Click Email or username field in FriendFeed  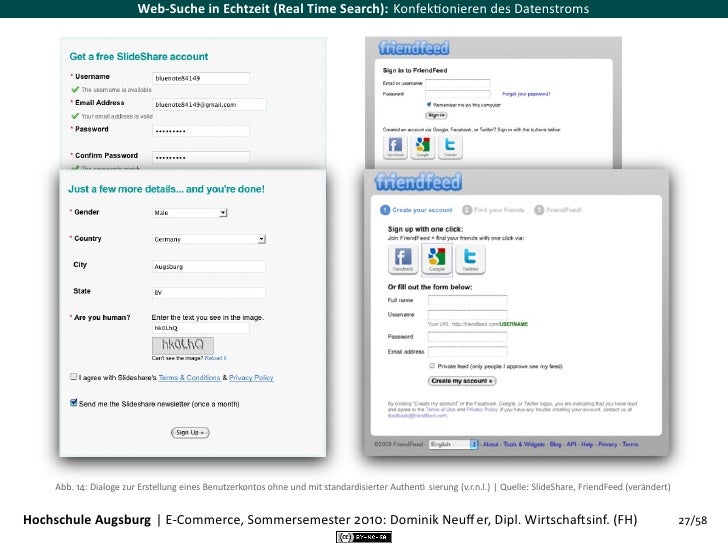pos(458,84)
